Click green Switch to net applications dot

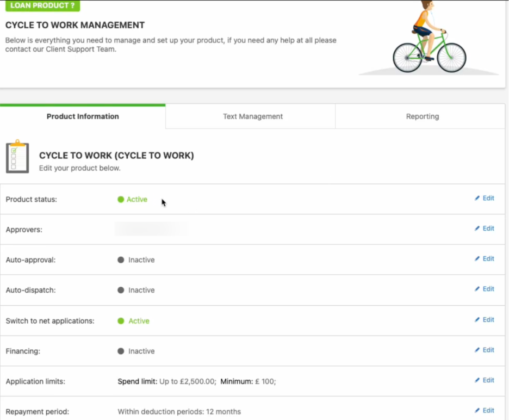pos(121,321)
